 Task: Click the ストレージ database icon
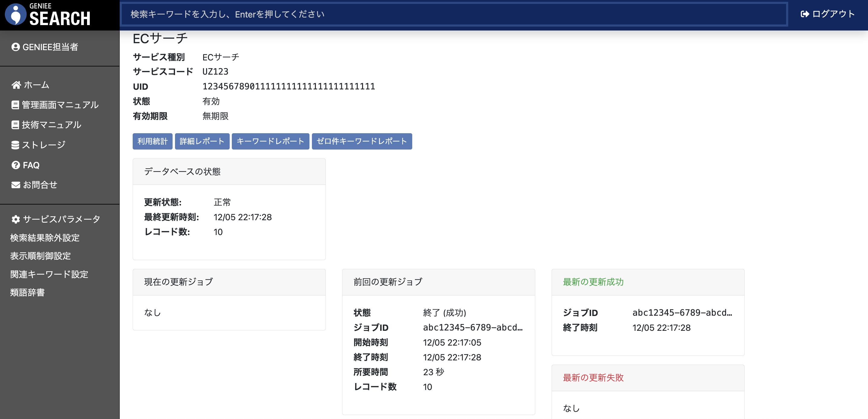tap(15, 144)
